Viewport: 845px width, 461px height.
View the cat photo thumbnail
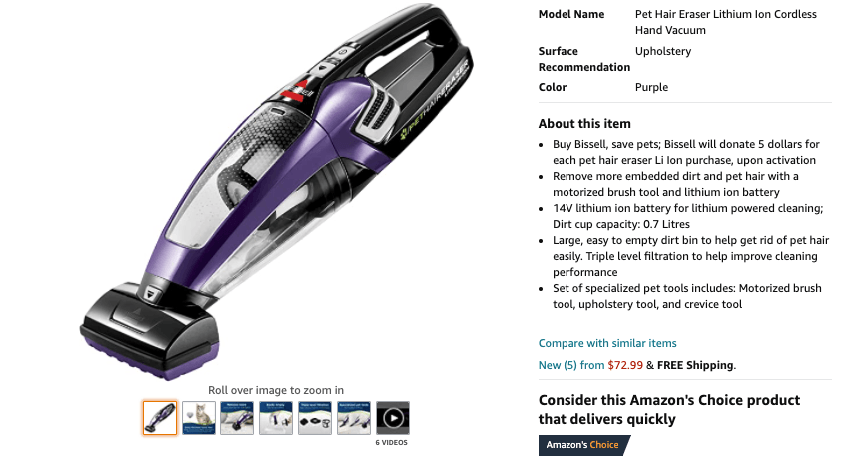pos(199,418)
